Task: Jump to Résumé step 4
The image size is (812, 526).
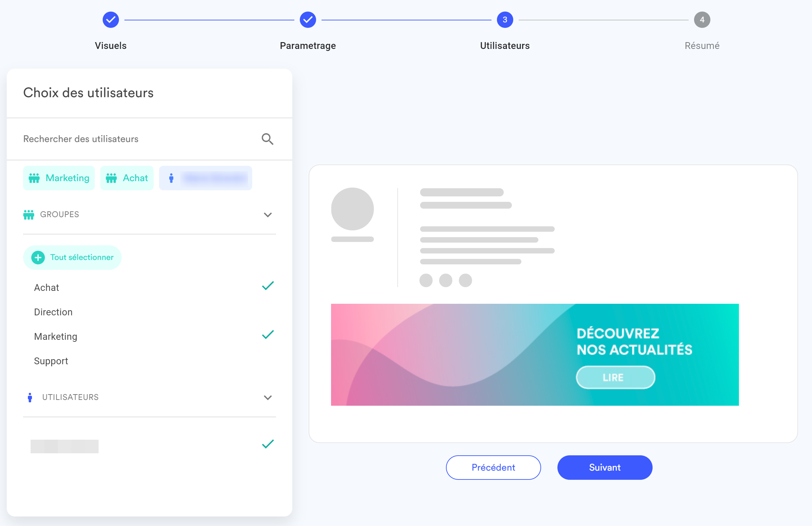Action: (x=702, y=20)
